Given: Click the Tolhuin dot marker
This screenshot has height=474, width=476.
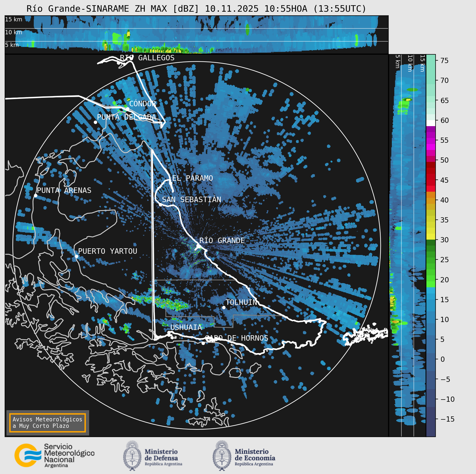Looking at the screenshot, I should (224, 307).
